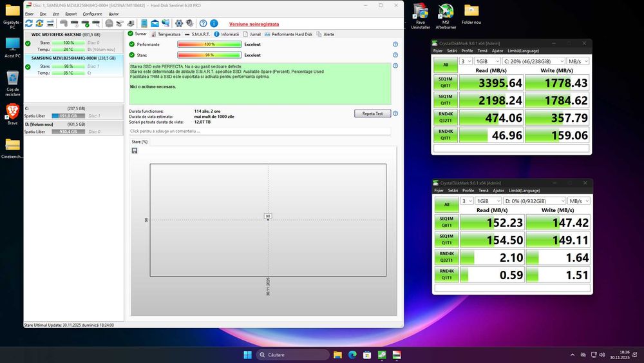The width and height of the screenshot is (644, 363).
Task: Select the MSI Afterburner desktop shortcut
Action: (446, 15)
